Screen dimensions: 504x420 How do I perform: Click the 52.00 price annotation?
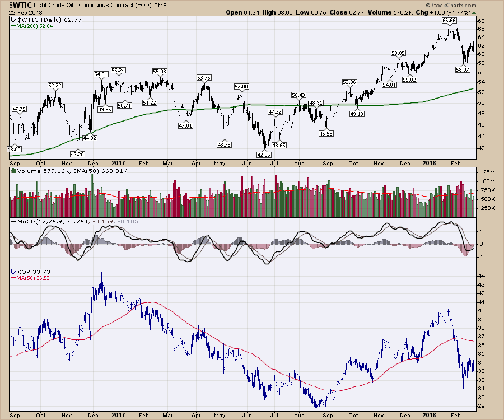241,87
